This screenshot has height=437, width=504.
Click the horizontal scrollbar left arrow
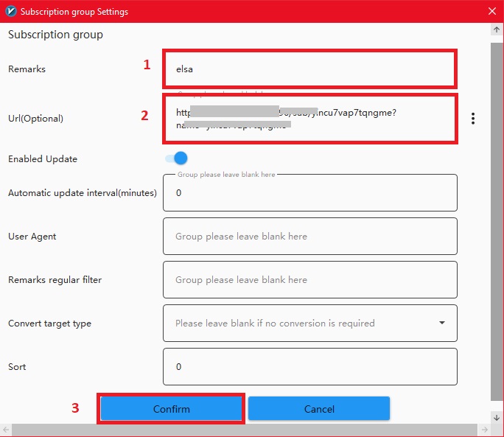point(7,430)
